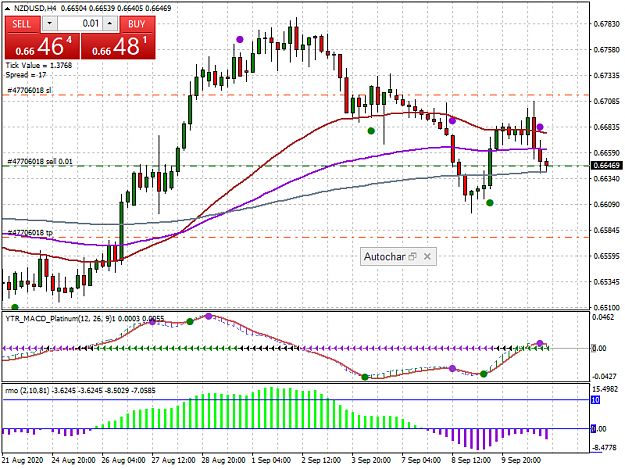The height and width of the screenshot is (469, 625).
Task: Click the 0.01 volume input field
Action: [x=80, y=24]
